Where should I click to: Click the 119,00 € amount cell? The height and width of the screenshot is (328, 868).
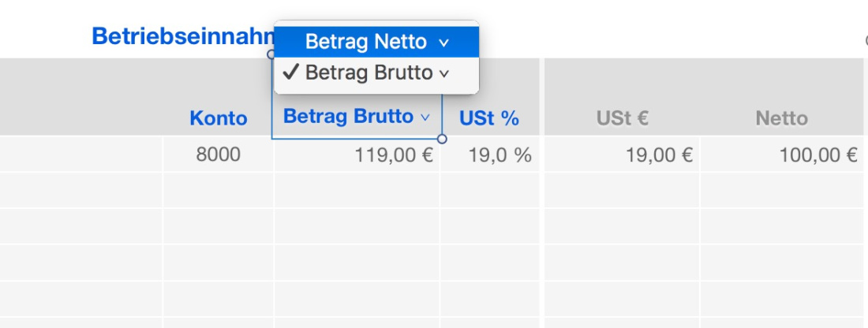357,155
